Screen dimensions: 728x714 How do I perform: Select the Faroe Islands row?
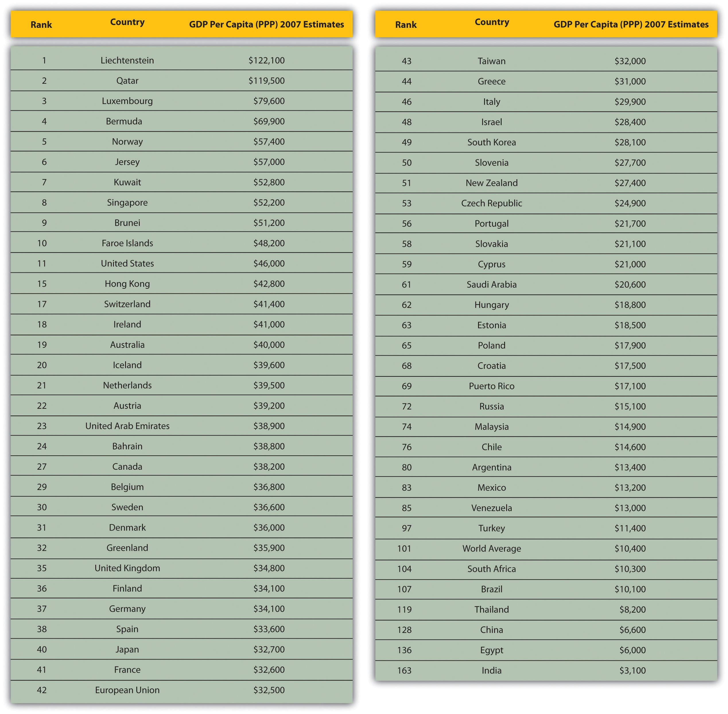point(182,243)
